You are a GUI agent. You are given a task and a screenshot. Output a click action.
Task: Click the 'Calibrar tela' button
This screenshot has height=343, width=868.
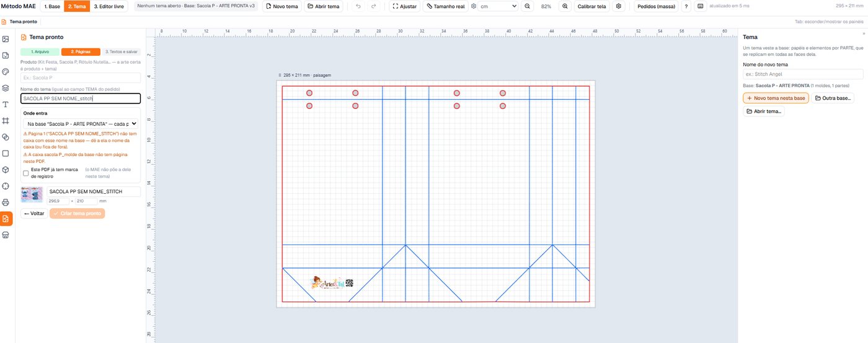pos(591,6)
